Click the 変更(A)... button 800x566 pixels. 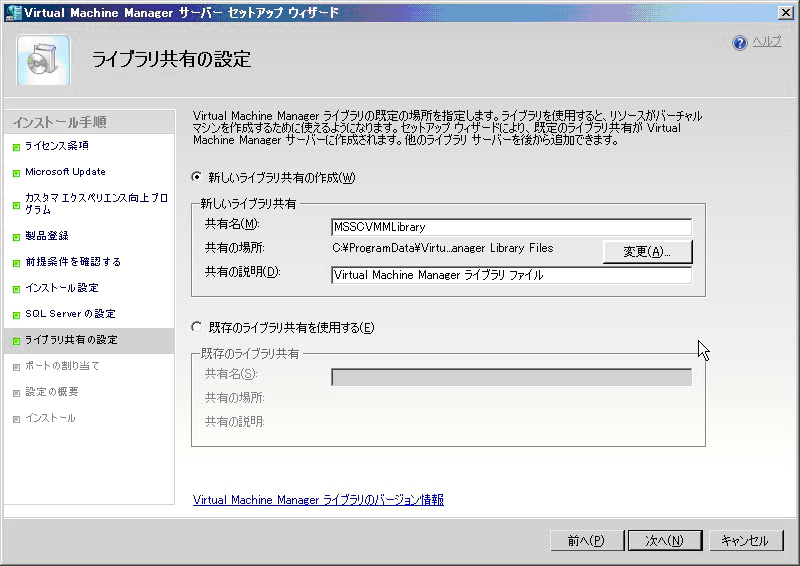tap(647, 251)
